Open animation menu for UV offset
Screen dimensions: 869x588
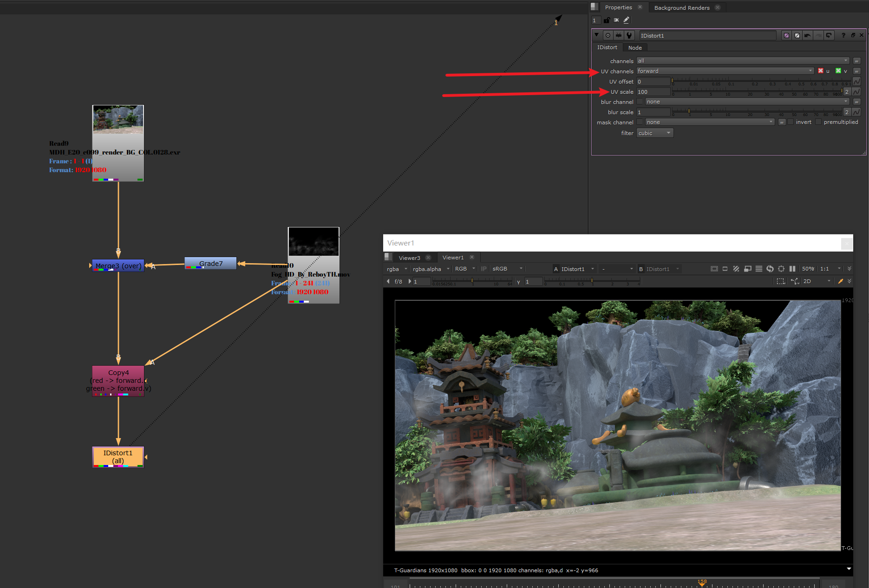tap(857, 82)
